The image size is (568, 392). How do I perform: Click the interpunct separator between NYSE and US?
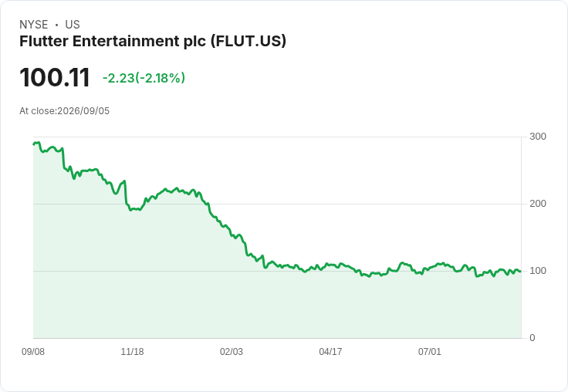pyautogui.click(x=56, y=25)
